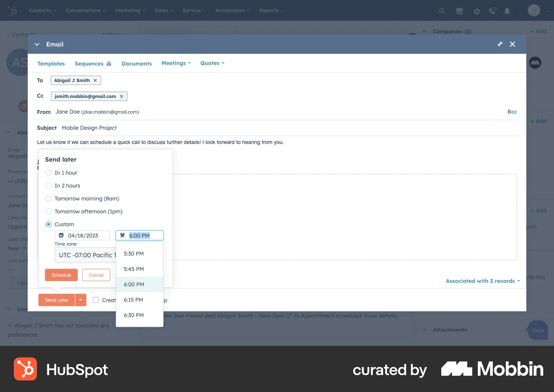Screen dimensions: 554x392
Task: Choose 5:30 PM from time list
Action: [140, 254]
